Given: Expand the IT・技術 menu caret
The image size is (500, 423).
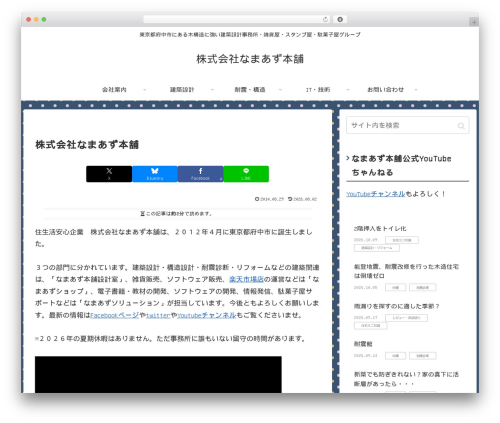Looking at the screenshot, I should point(348,90).
